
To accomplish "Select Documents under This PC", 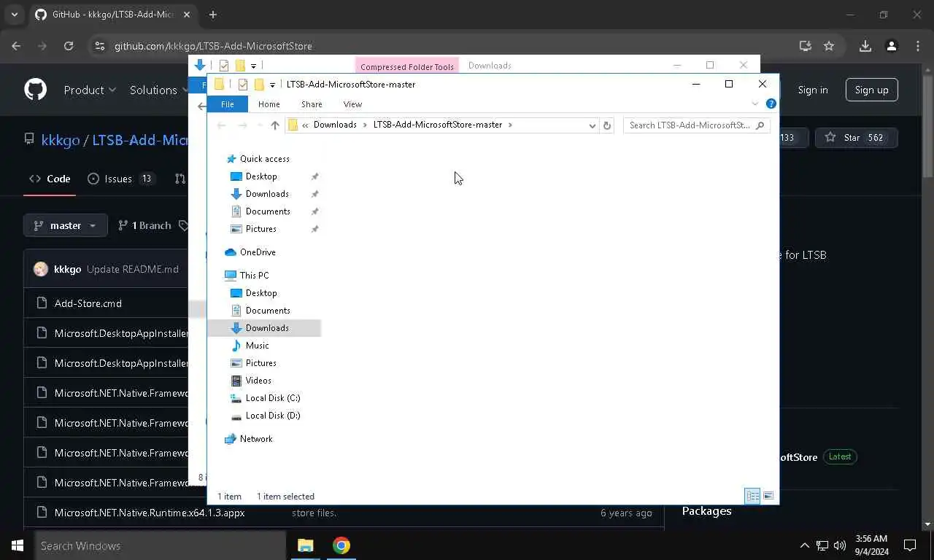I will (x=268, y=311).
